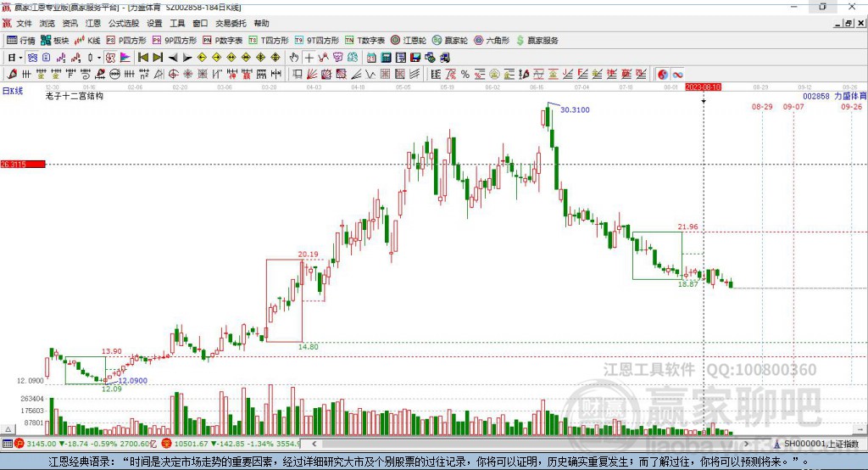Click the colored flag icon
Image resolution: width=868 pixels, height=470 pixels.
click(125, 58)
